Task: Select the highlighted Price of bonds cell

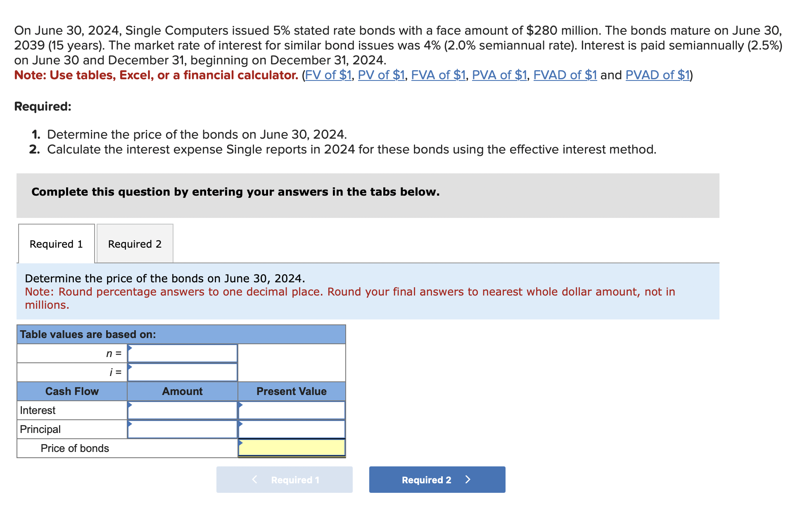Action: (291, 448)
